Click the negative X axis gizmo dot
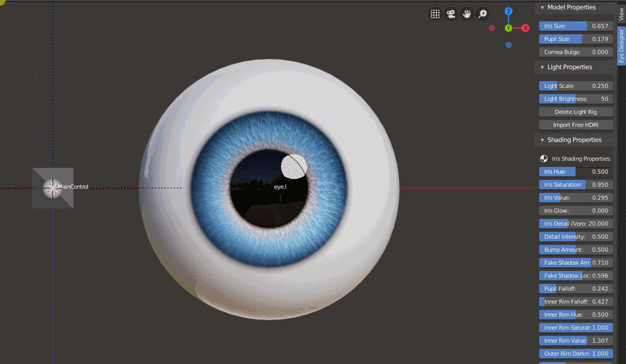The image size is (626, 364). [x=492, y=28]
